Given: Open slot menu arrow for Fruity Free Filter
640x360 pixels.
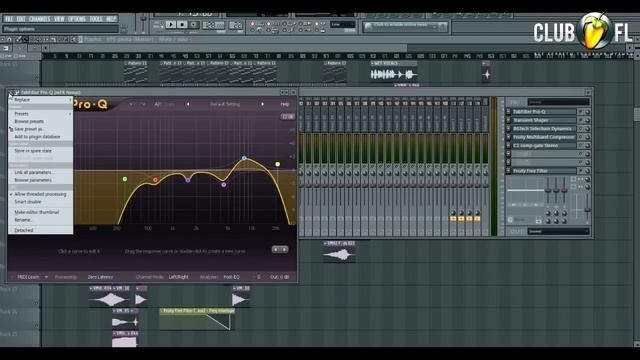Looking at the screenshot, I should click(x=508, y=171).
